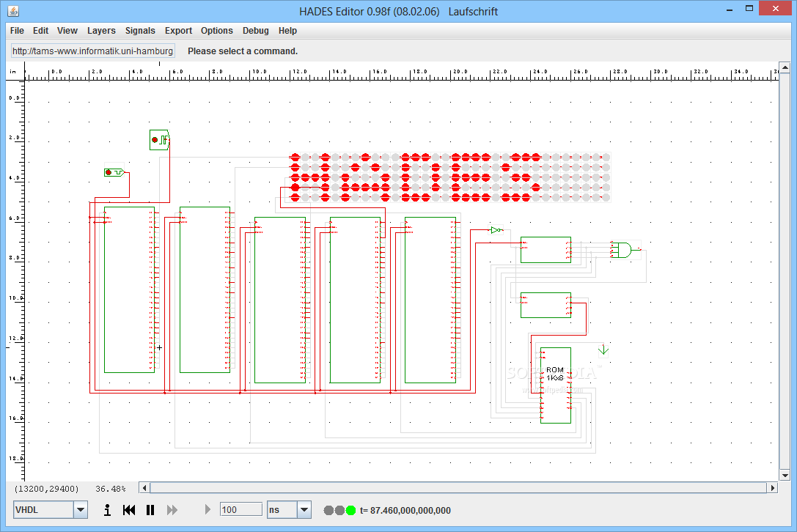Click the 36.48% zoom readout

pyautogui.click(x=110, y=489)
